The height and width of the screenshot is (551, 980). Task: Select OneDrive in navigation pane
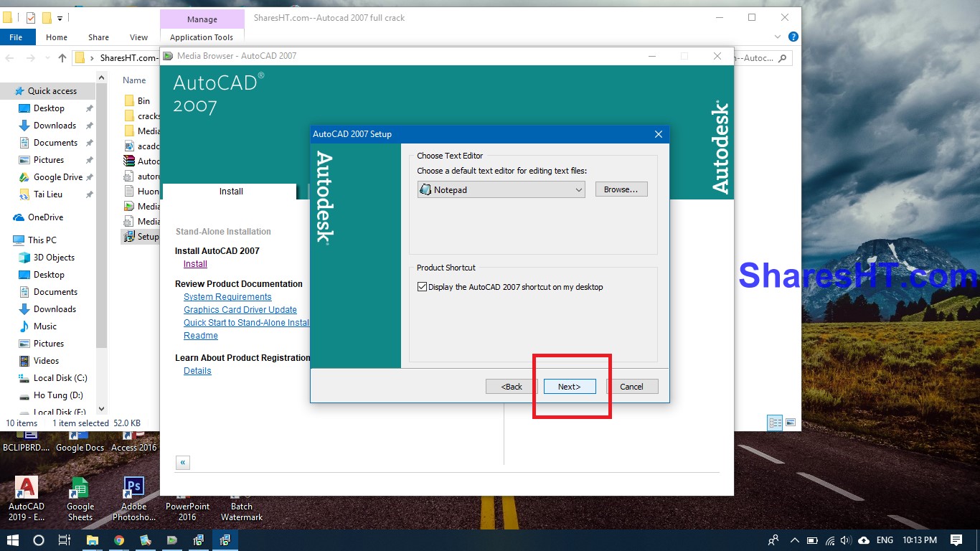point(45,217)
